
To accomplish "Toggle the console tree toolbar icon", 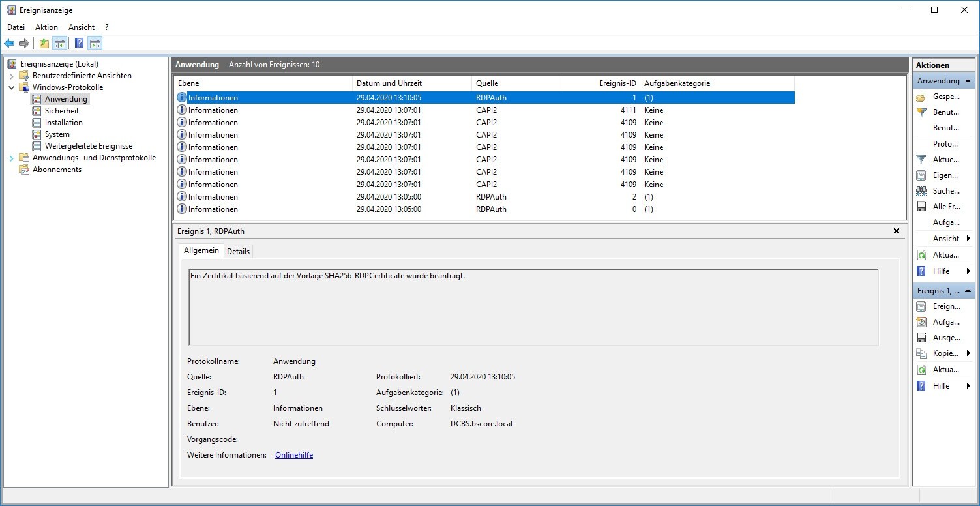I will coord(59,44).
